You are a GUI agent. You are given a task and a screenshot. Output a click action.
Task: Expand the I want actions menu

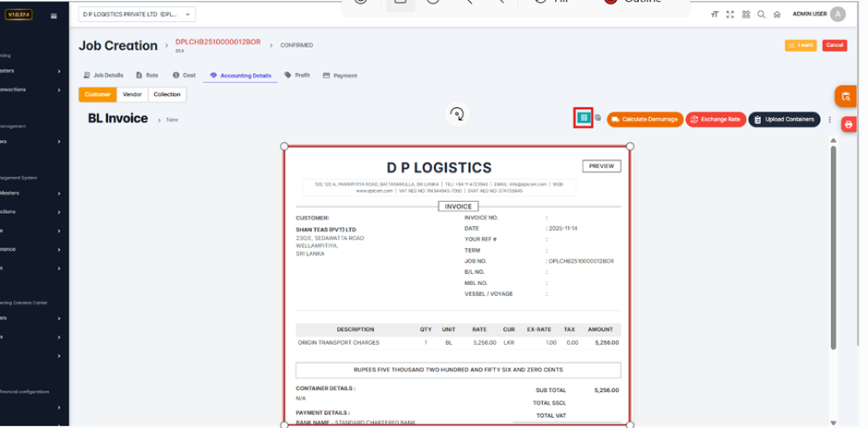(x=801, y=45)
